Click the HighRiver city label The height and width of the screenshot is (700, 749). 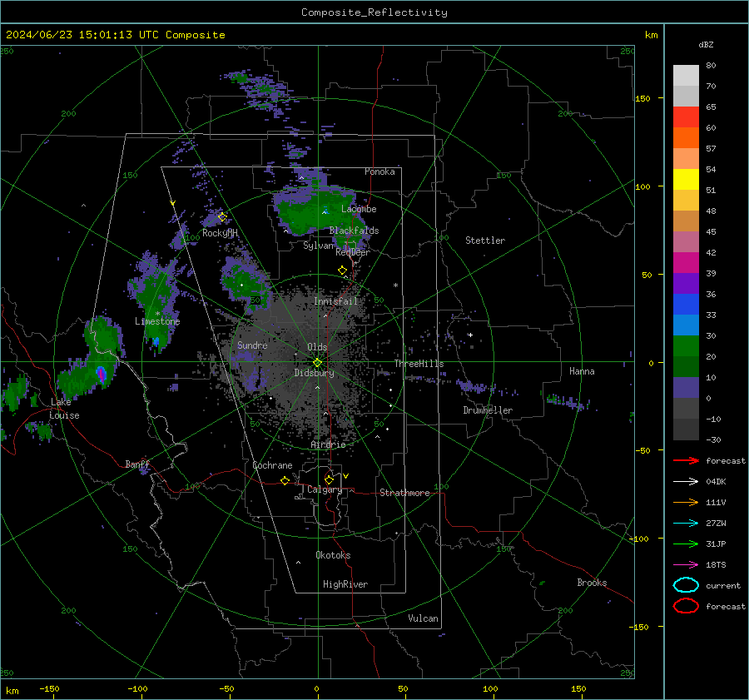tap(345, 584)
